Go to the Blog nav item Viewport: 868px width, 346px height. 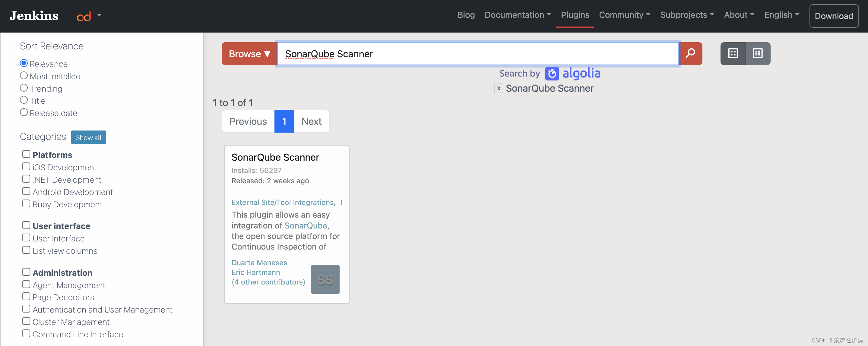pos(466,15)
